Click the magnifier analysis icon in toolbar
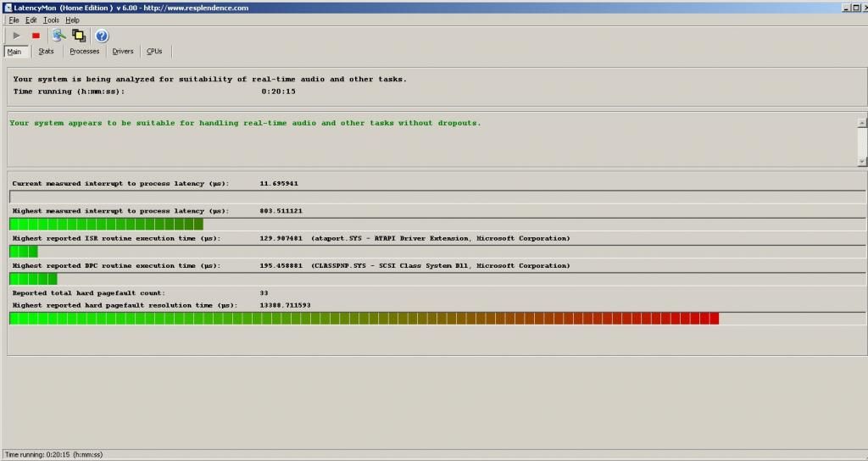The image size is (868, 461). [58, 36]
